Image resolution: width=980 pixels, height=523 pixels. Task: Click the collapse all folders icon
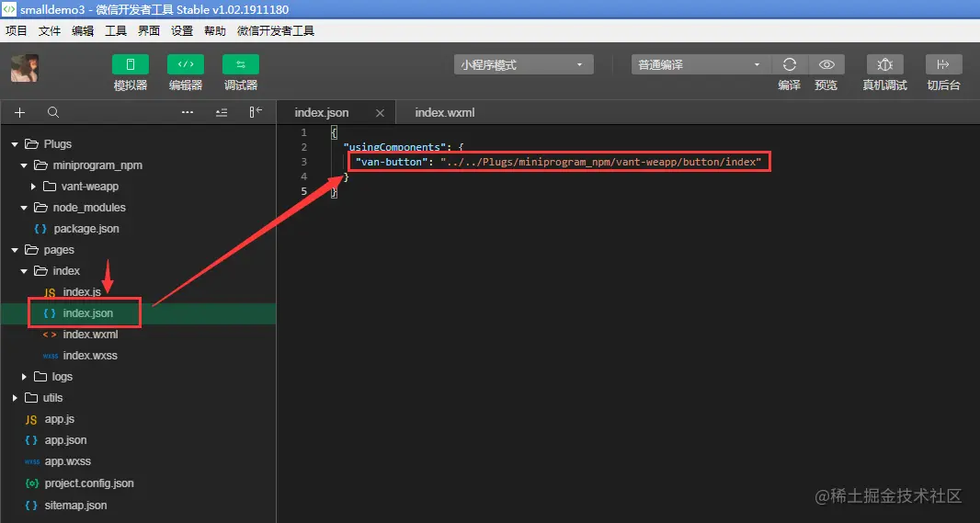(x=222, y=112)
